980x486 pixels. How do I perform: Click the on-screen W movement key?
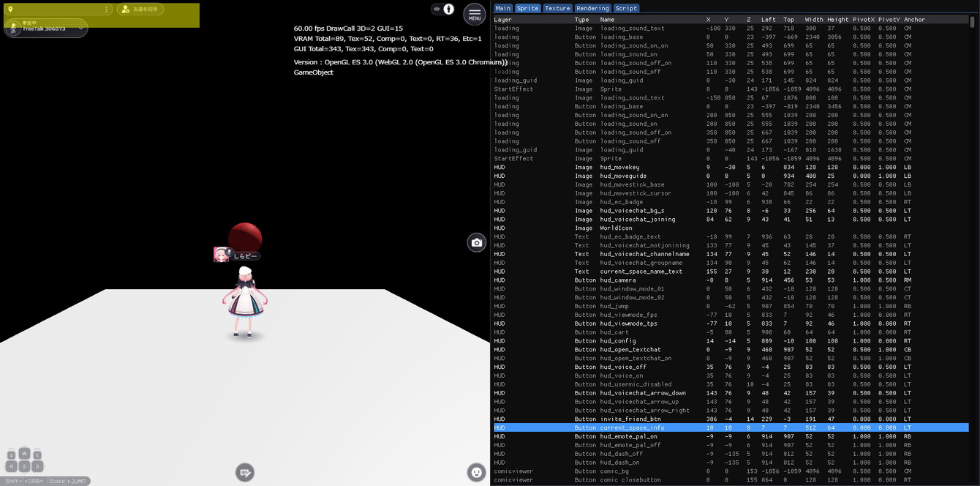(x=26, y=454)
